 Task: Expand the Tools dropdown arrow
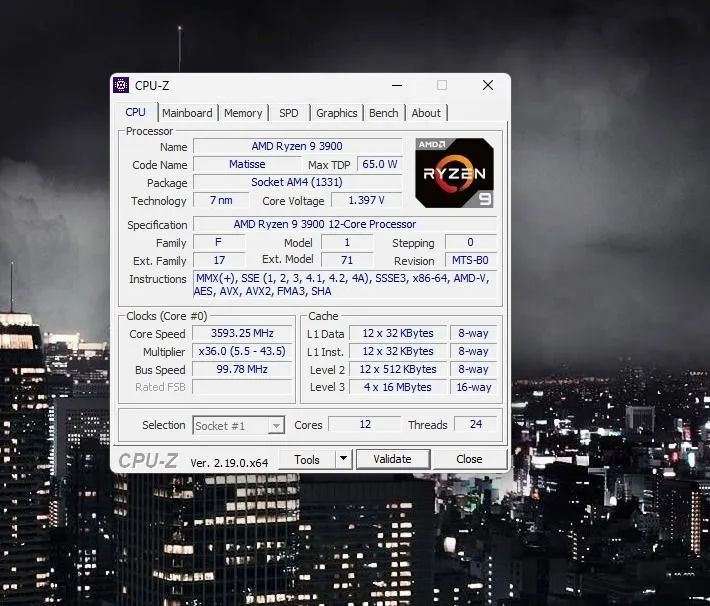344,459
